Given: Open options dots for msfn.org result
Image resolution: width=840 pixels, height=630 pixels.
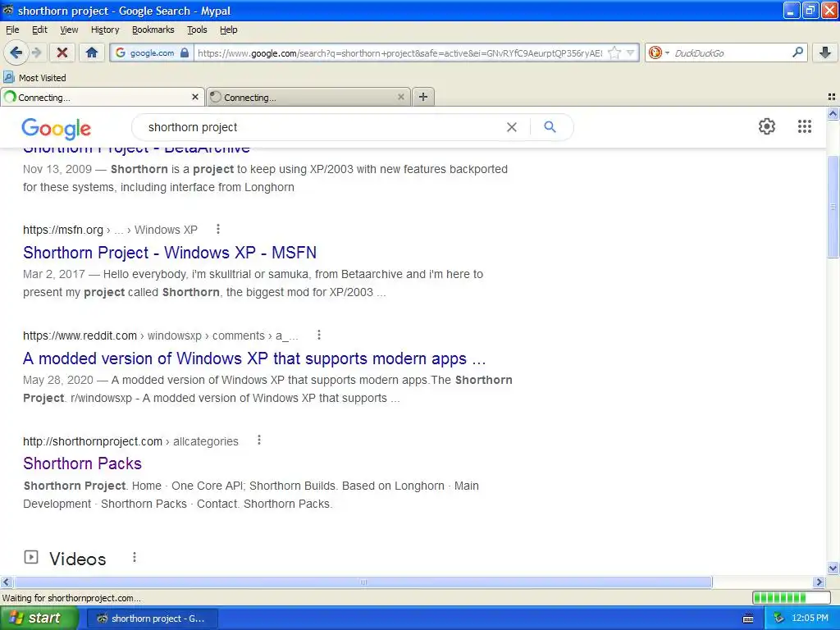Looking at the screenshot, I should pyautogui.click(x=218, y=230).
